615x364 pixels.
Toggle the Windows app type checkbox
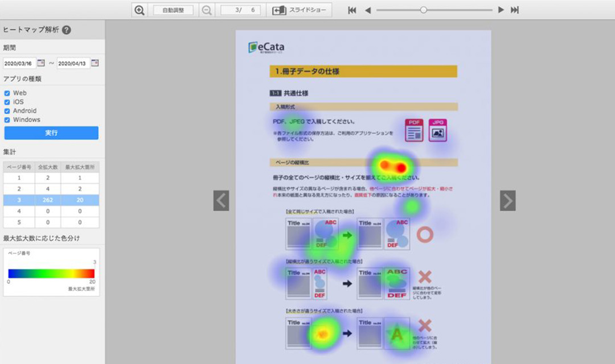[7, 120]
